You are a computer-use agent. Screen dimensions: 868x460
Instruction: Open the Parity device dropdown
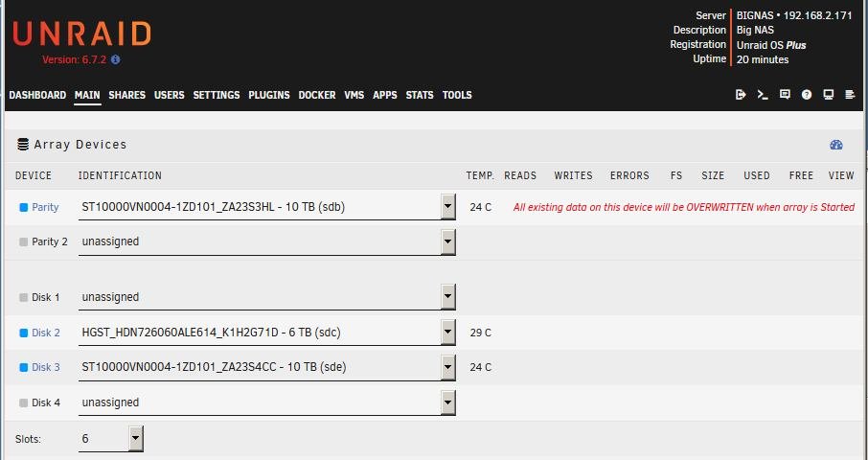pyautogui.click(x=267, y=207)
